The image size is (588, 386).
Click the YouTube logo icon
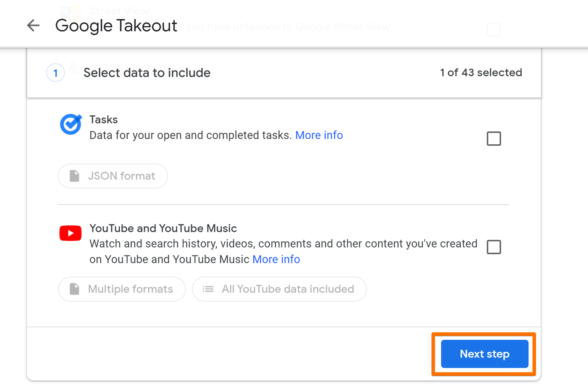tap(70, 233)
